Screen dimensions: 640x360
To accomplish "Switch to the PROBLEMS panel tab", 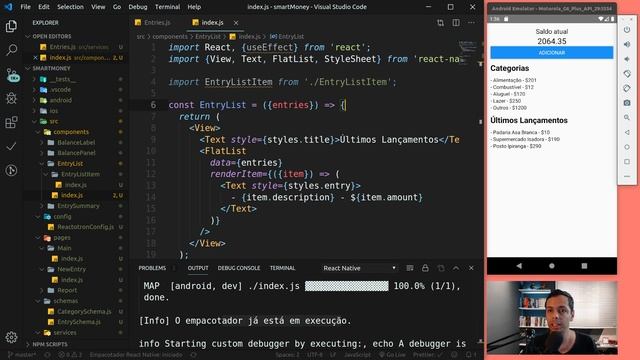I will (152, 268).
